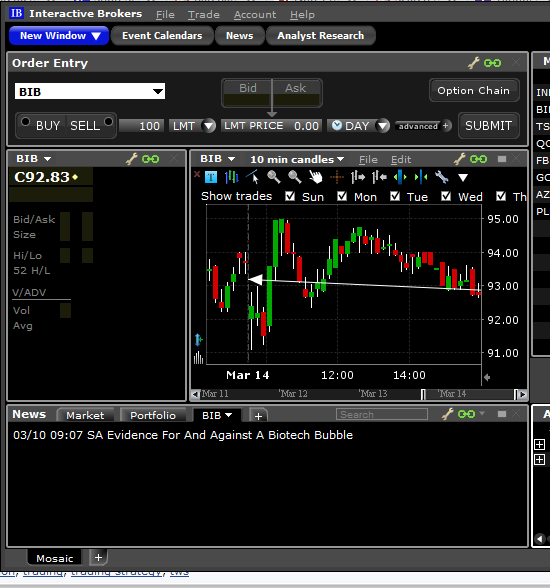Viewport: 550px width, 588px height.
Task: Click the News toolbar button
Action: click(240, 36)
